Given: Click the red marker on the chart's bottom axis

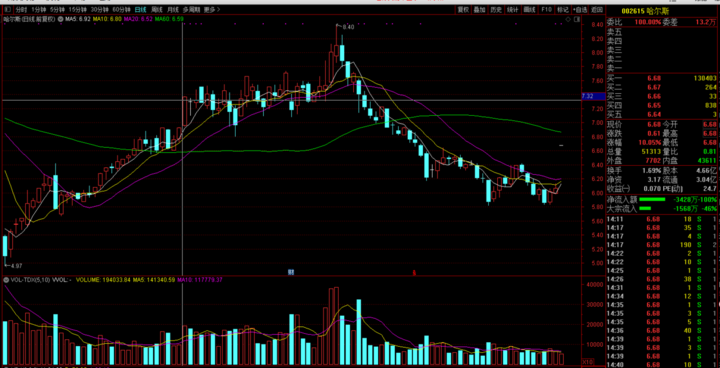Looking at the screenshot, I should coord(414,272).
